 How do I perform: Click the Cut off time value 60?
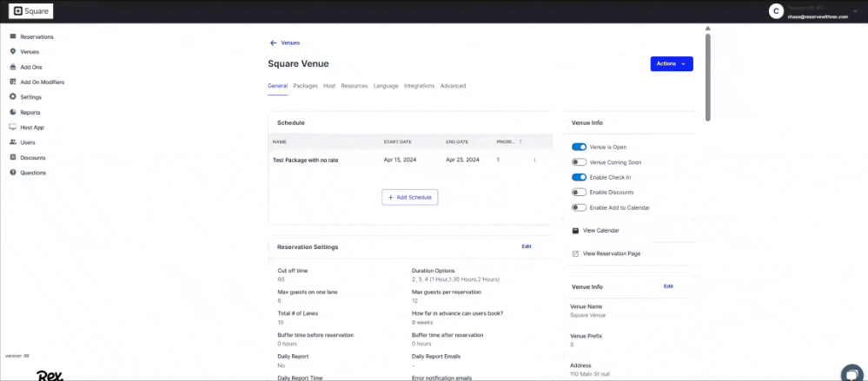point(281,279)
